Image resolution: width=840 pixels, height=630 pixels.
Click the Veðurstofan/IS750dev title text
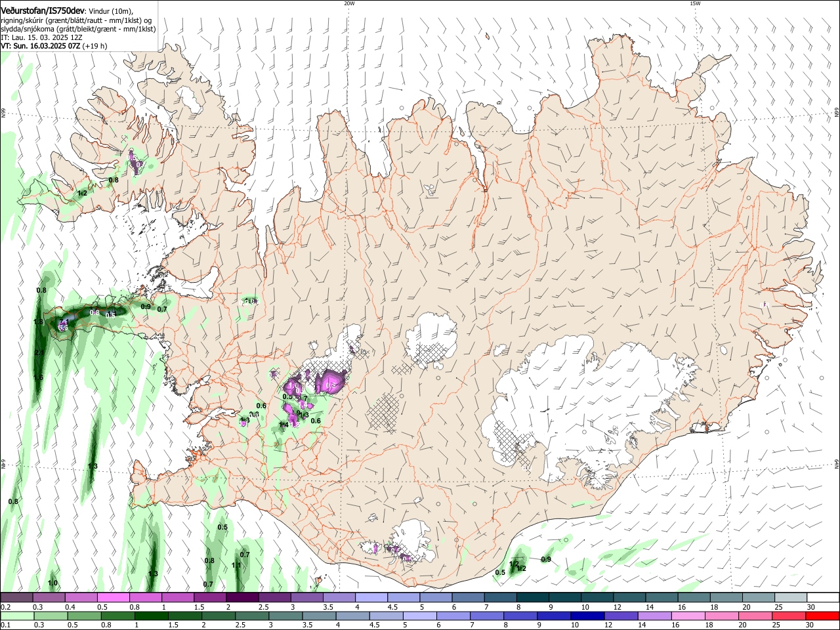pos(43,10)
